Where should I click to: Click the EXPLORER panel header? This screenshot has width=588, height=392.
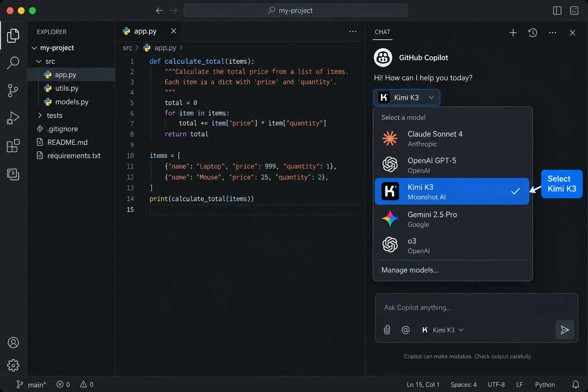(x=52, y=32)
